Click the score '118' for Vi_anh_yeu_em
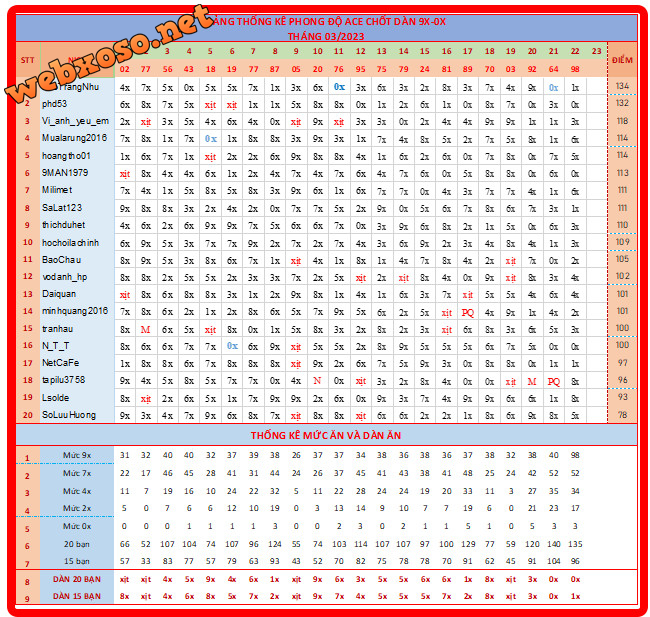 pyautogui.click(x=622, y=121)
